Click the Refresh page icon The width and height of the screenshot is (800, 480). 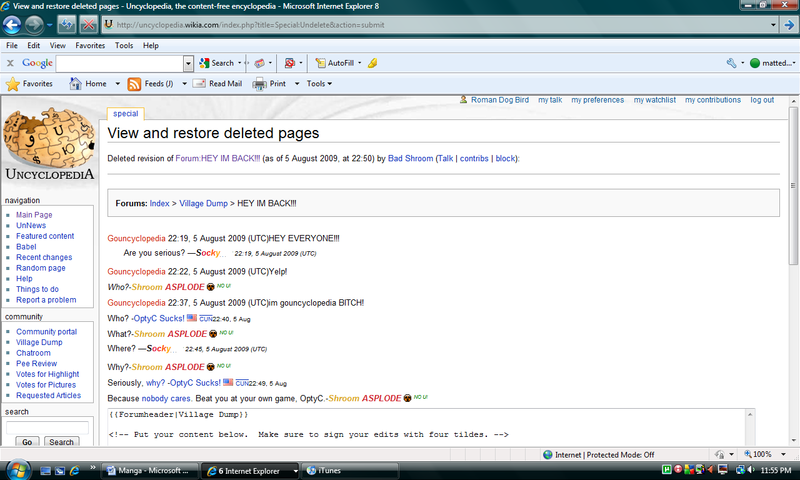pos(67,24)
